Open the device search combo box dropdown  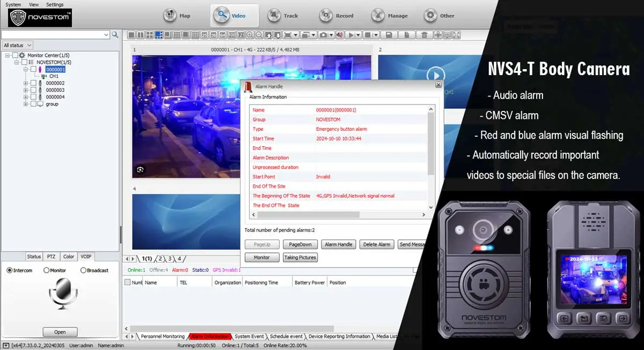coord(106,35)
